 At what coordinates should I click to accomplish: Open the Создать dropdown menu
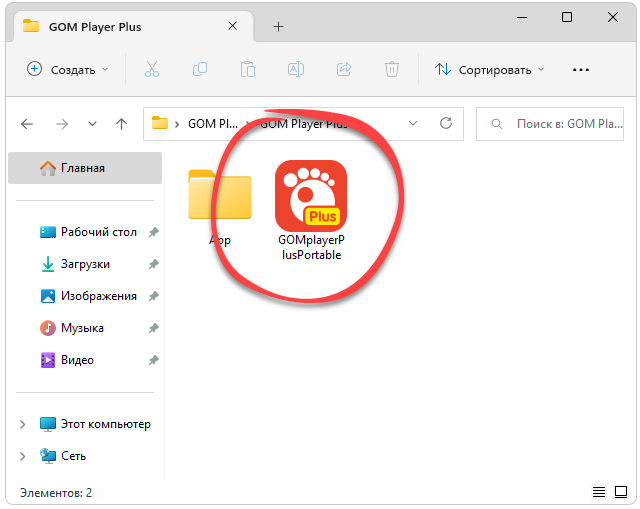[x=67, y=69]
